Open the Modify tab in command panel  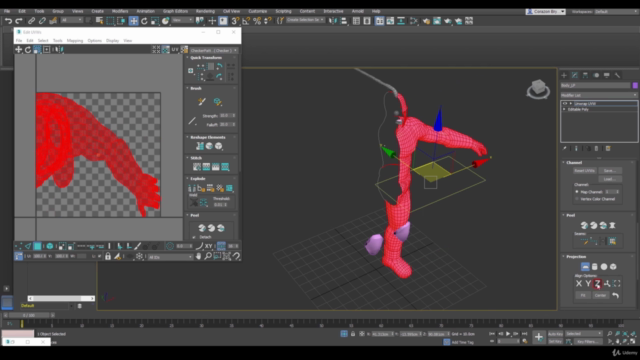pos(575,75)
